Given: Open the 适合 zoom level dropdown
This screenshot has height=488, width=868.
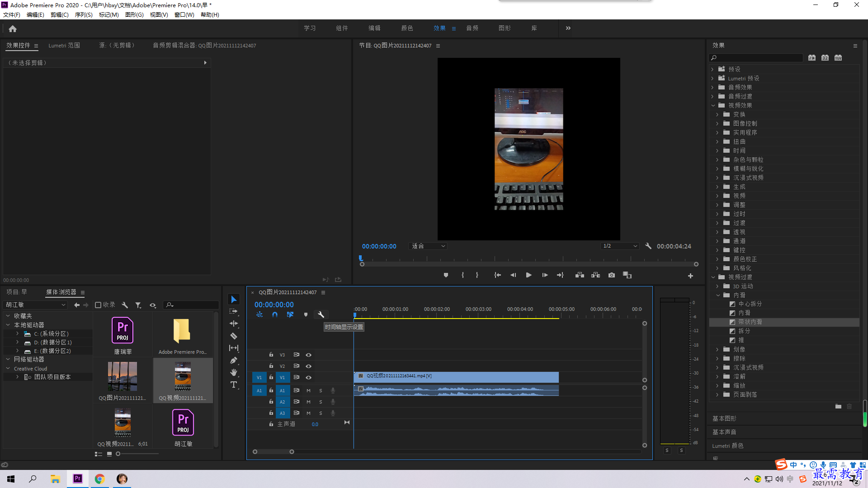Looking at the screenshot, I should [428, 246].
